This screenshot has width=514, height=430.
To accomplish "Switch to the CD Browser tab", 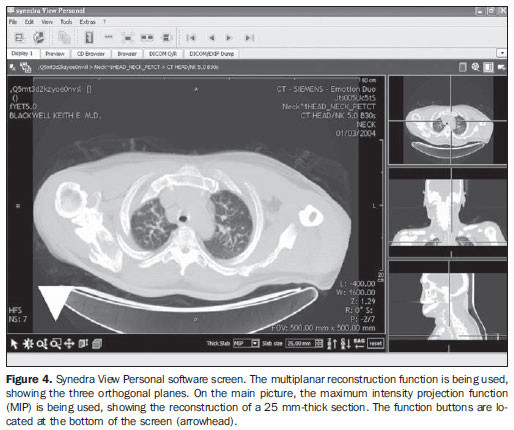I will 91,54.
